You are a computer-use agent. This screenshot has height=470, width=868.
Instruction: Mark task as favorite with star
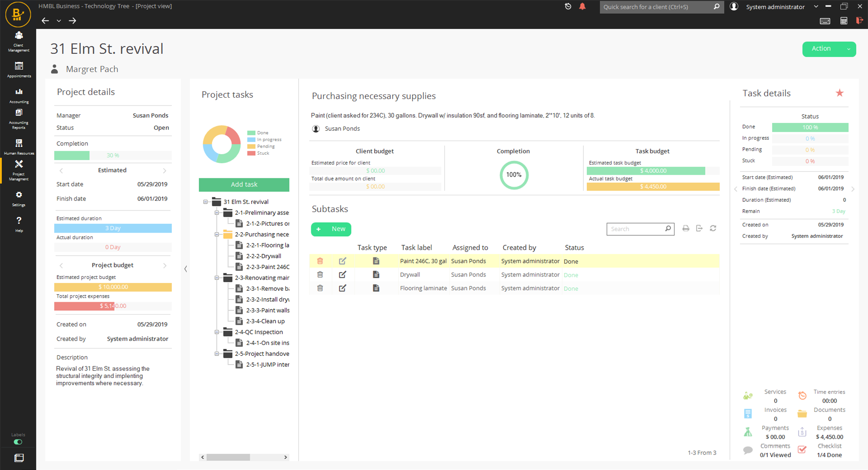click(840, 93)
